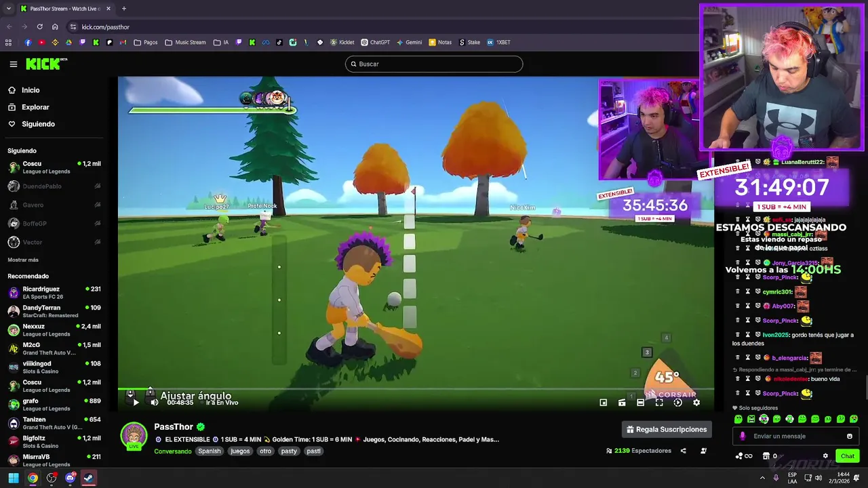
Task: Seek on the video progress bar
Action: [x=416, y=390]
